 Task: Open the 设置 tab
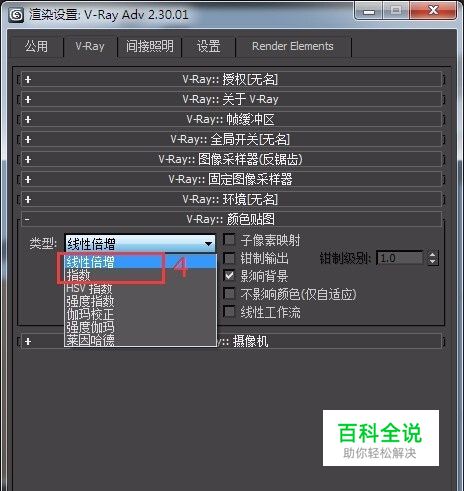209,47
